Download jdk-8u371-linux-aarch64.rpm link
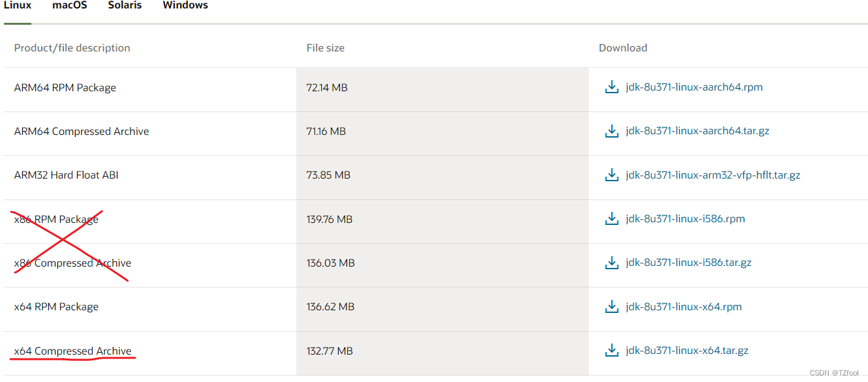 694,87
